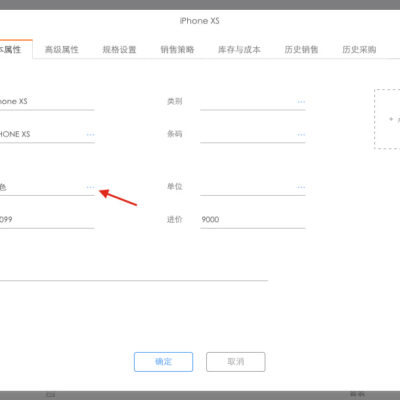The width and height of the screenshot is (400, 400).
Task: Show the 历史采购 tab
Action: pyautogui.click(x=359, y=50)
